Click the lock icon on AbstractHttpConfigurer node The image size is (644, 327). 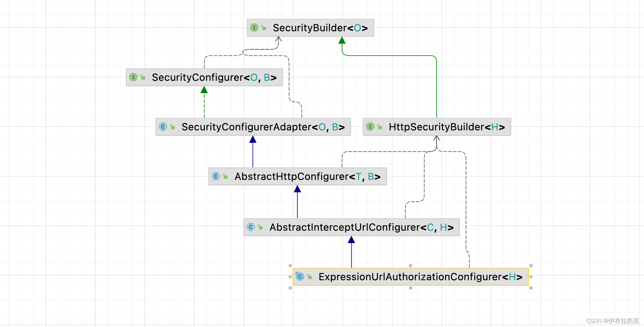(x=225, y=176)
